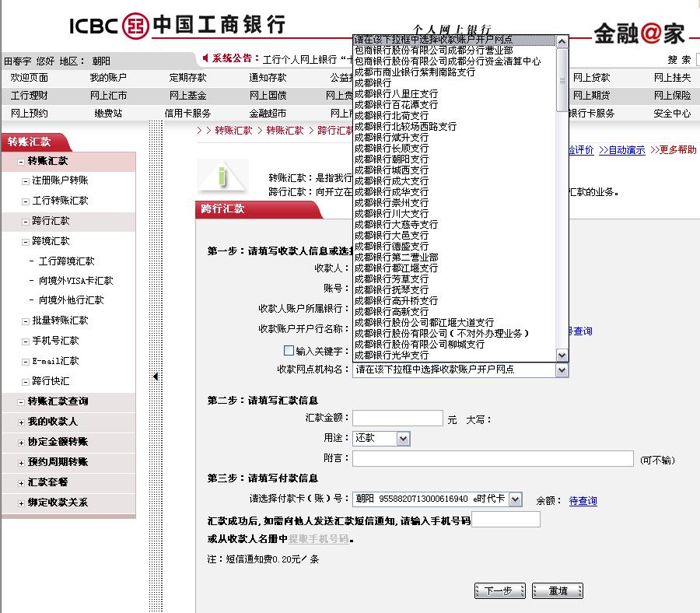Select E-mail汇款 in the sidebar
The height and width of the screenshot is (613, 700).
[55, 361]
